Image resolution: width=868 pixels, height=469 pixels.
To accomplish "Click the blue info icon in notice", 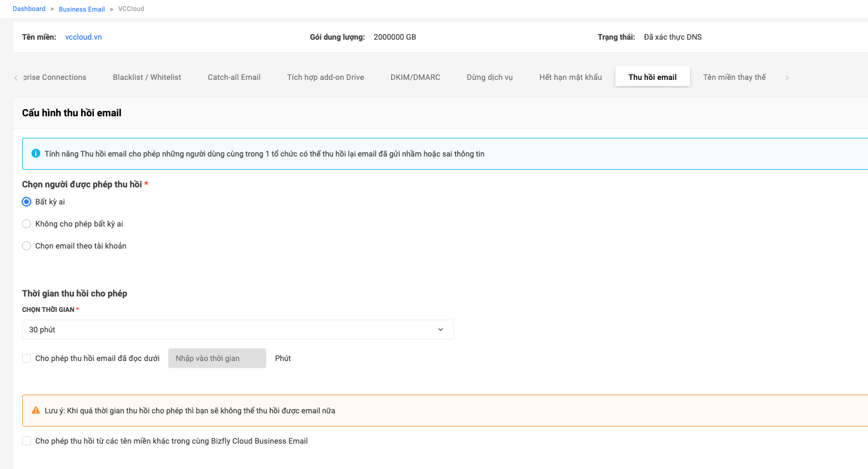I will click(x=36, y=153).
